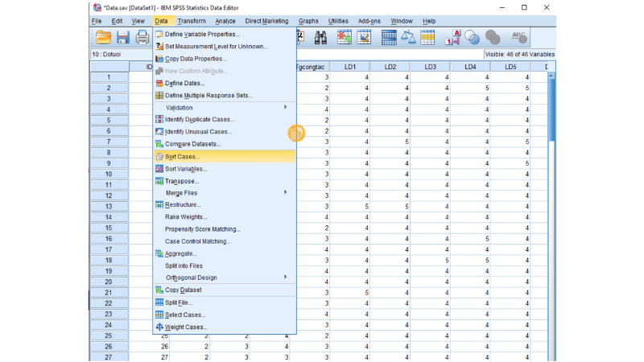Click the Transpose menu icon
The image size is (644, 362).
tap(159, 181)
